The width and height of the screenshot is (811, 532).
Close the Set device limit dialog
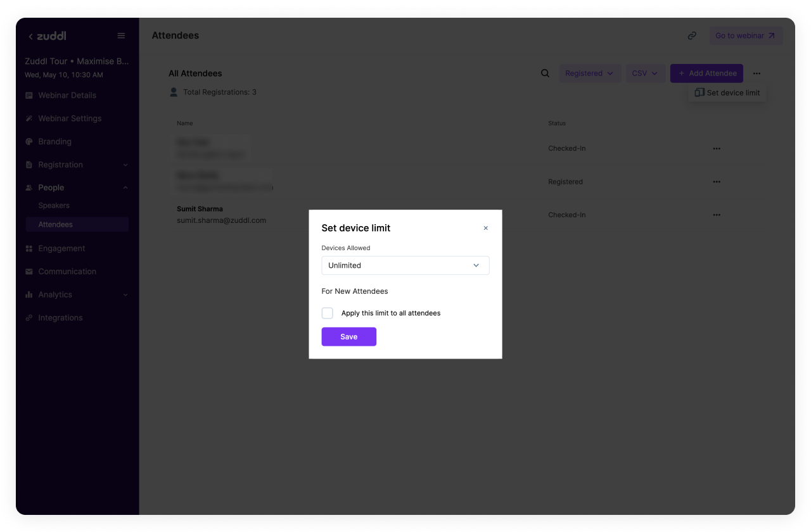pyautogui.click(x=486, y=228)
